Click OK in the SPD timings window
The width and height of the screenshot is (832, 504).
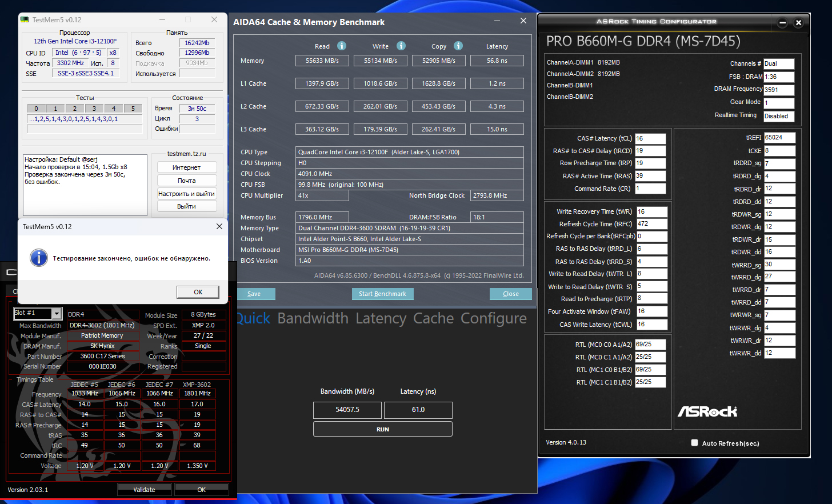click(x=202, y=490)
